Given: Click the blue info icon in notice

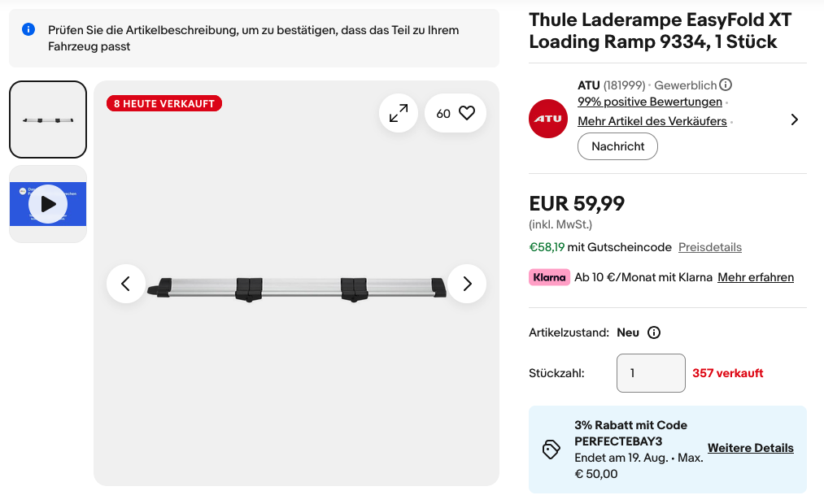Looking at the screenshot, I should (28, 29).
